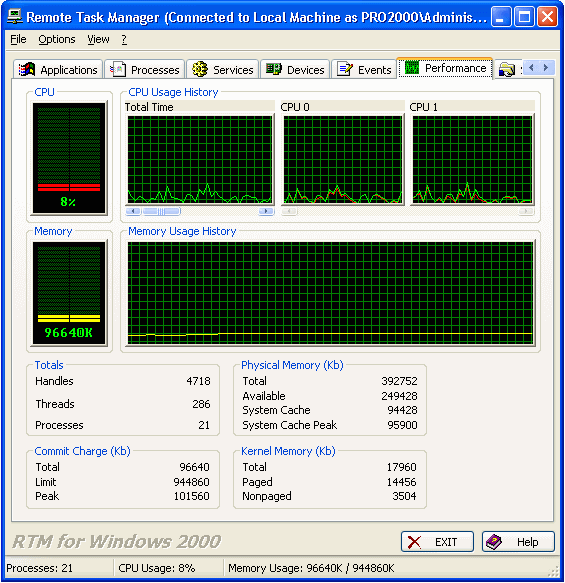Click Commit Charge Peak 101560
This screenshot has height=583, width=565.
(191, 496)
